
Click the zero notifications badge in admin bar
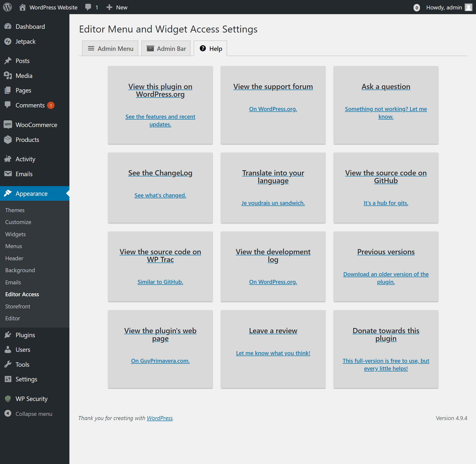click(416, 8)
